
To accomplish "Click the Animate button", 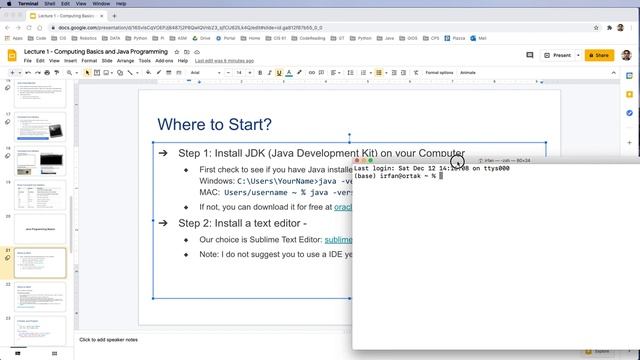I will (468, 73).
